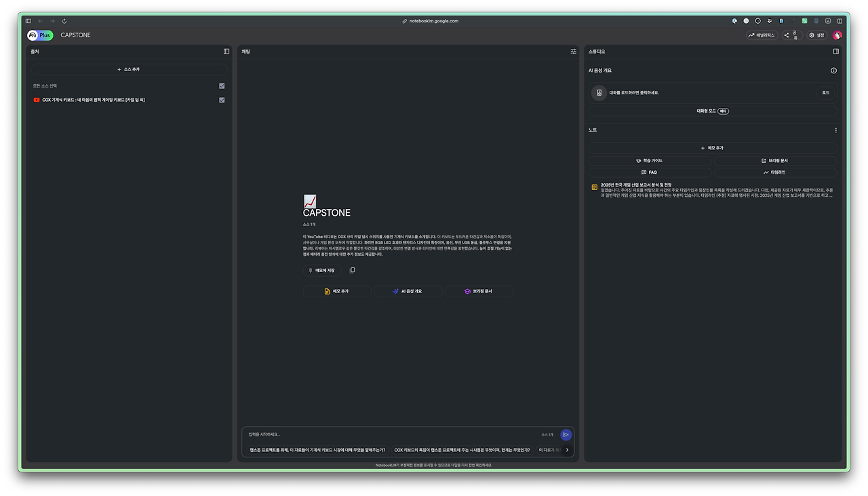
Task: Collapse the 출처 sources panel
Action: pos(226,52)
